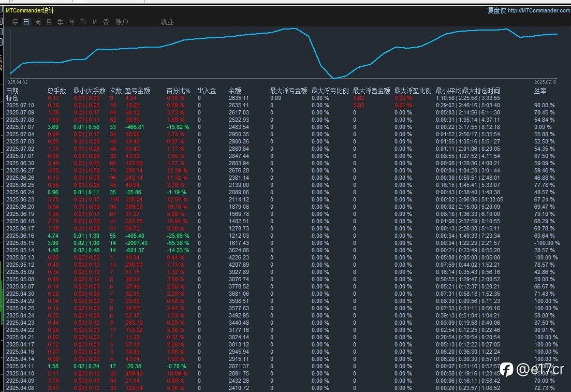This screenshot has height=392, width=571.
Task: Select the 持仓 row label
Action: click(12, 98)
